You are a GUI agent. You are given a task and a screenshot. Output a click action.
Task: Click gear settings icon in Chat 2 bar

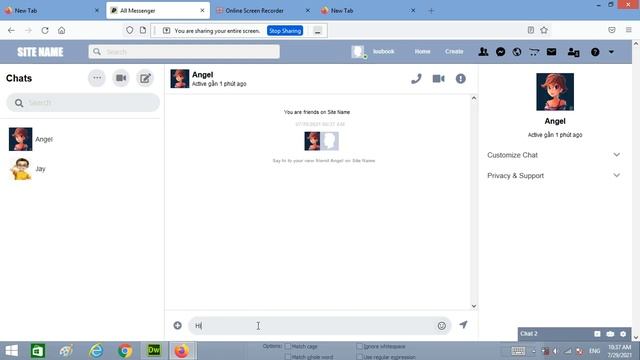click(623, 334)
